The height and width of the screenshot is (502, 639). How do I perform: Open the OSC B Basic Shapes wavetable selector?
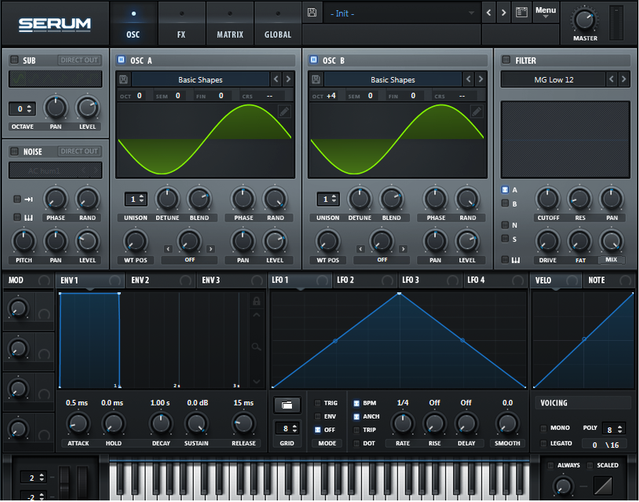pos(393,79)
